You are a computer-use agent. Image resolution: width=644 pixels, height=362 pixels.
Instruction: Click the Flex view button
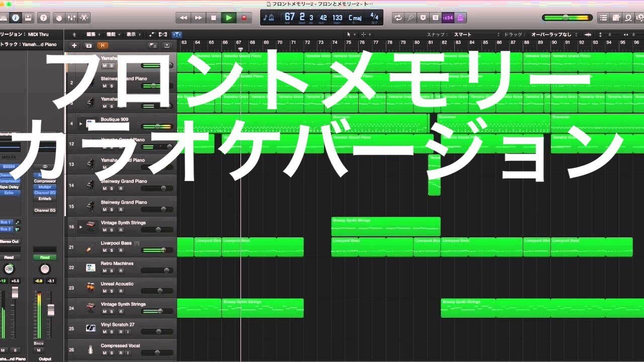pos(163,34)
